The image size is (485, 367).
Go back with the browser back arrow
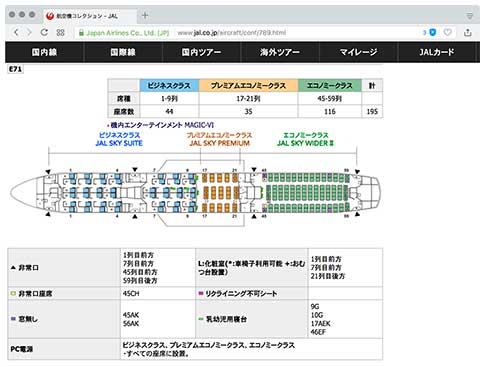[16, 32]
